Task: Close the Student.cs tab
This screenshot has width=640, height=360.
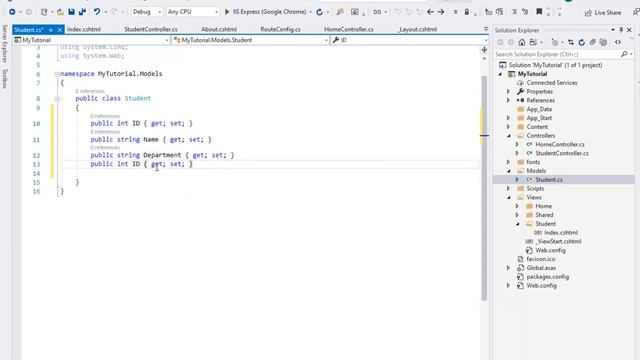Action: tap(60, 30)
